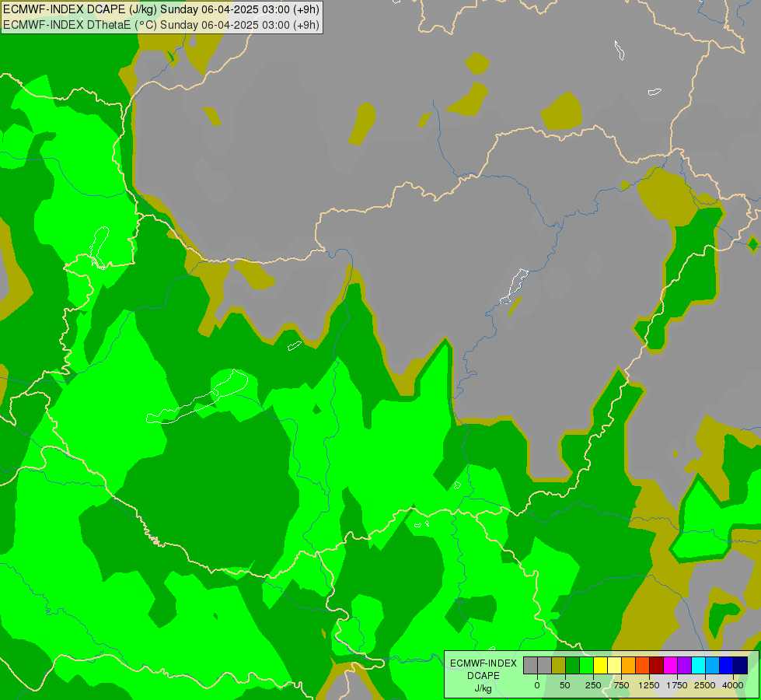Click the legend value label 250

pyautogui.click(x=593, y=685)
